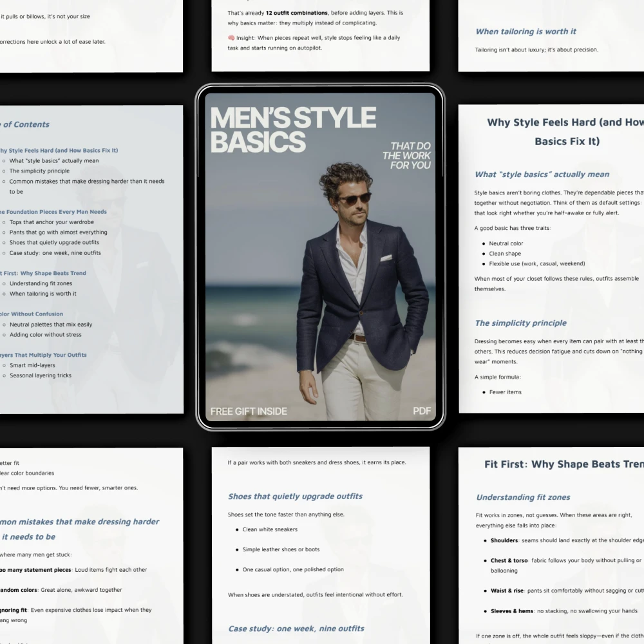Image resolution: width=644 pixels, height=644 pixels.
Task: Open 'Layers That Multiply Your Outfits' section link
Action: click(x=44, y=355)
